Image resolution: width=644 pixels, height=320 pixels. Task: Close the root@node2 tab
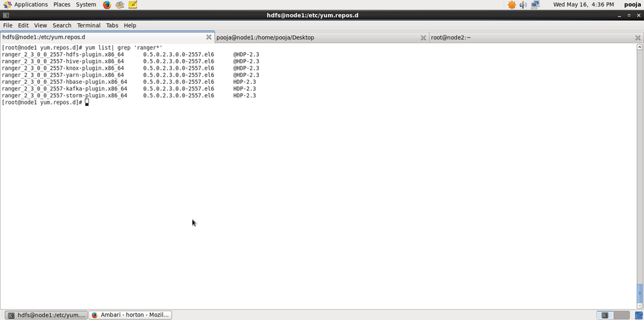point(638,38)
